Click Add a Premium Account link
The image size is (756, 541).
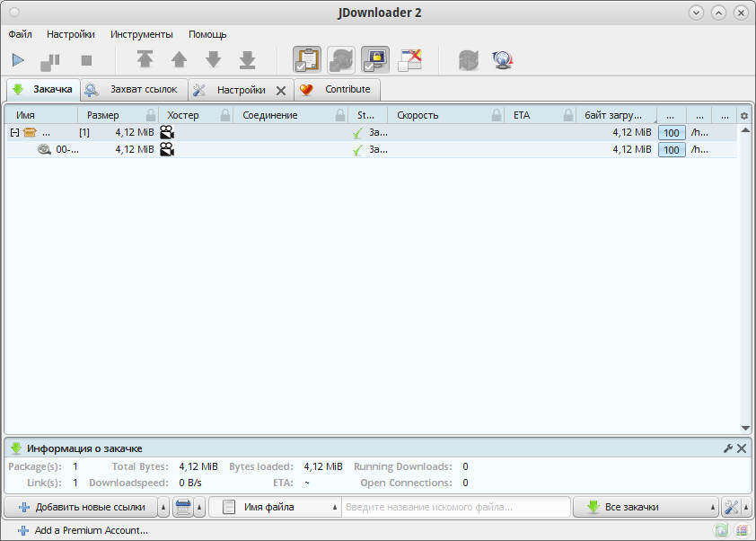[83, 530]
